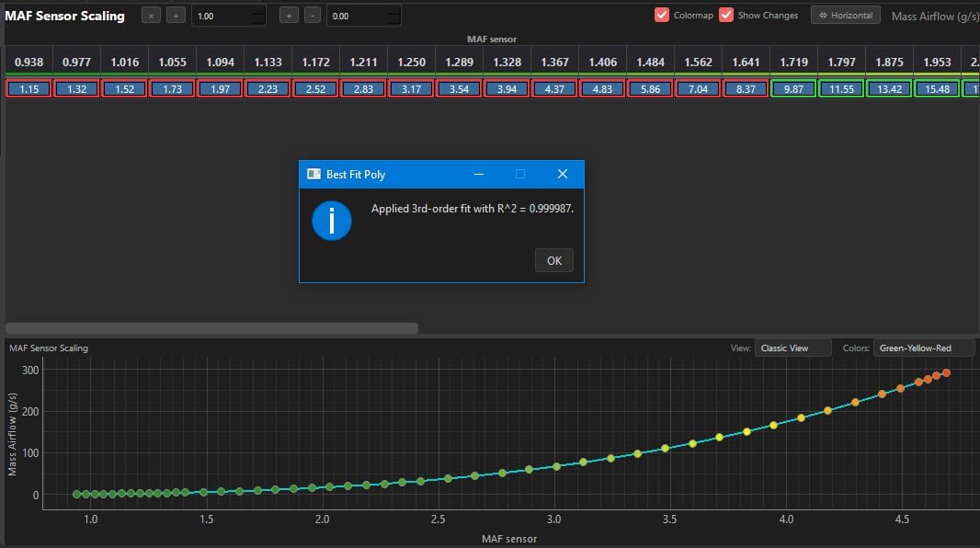Select the cell with value 5.86

(x=650, y=89)
